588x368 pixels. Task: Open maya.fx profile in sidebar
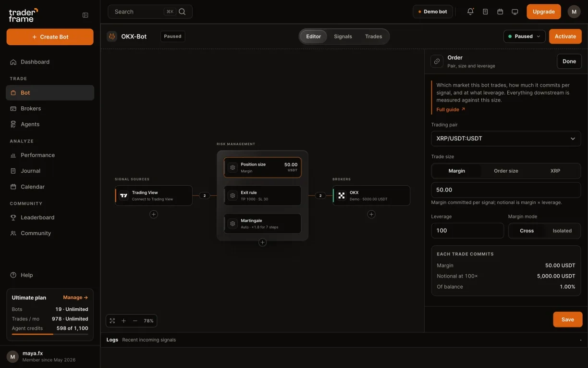[50, 356]
